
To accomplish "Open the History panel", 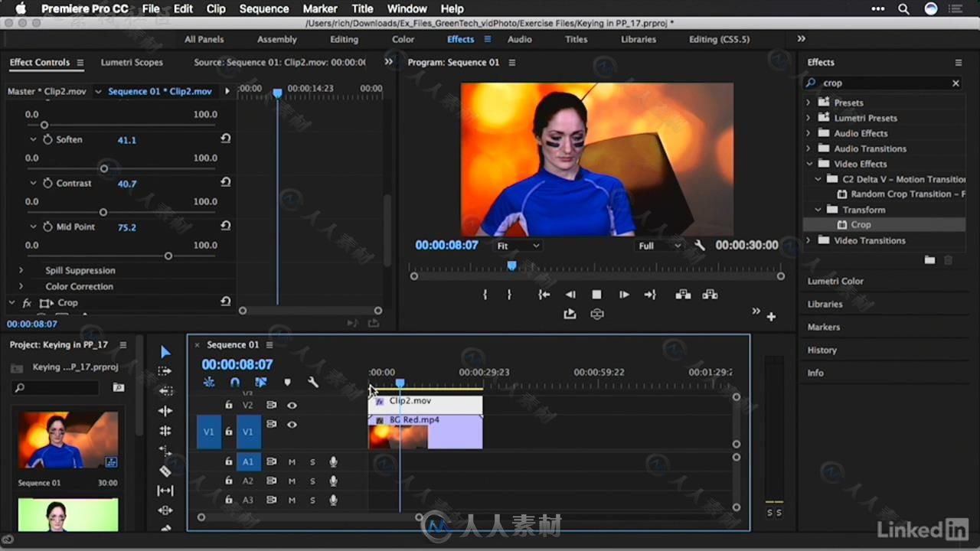I will pyautogui.click(x=822, y=350).
